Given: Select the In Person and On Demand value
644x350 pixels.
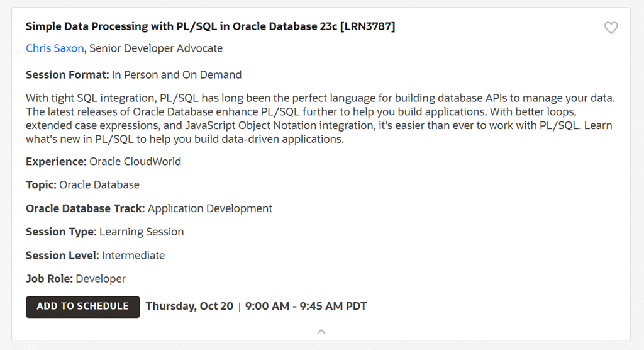Looking at the screenshot, I should click(x=177, y=75).
